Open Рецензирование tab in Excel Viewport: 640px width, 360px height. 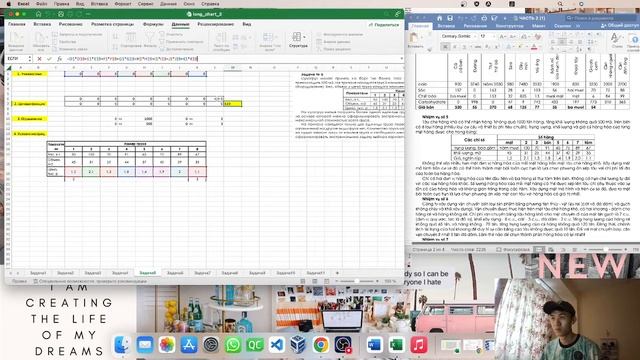click(x=216, y=24)
